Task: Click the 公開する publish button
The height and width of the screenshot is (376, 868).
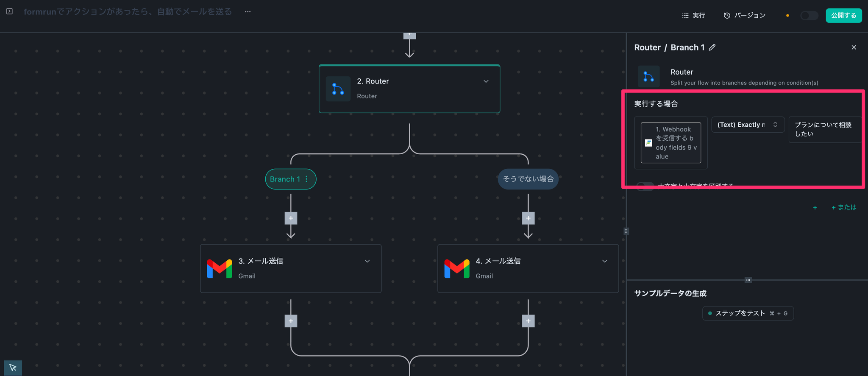Action: (843, 16)
